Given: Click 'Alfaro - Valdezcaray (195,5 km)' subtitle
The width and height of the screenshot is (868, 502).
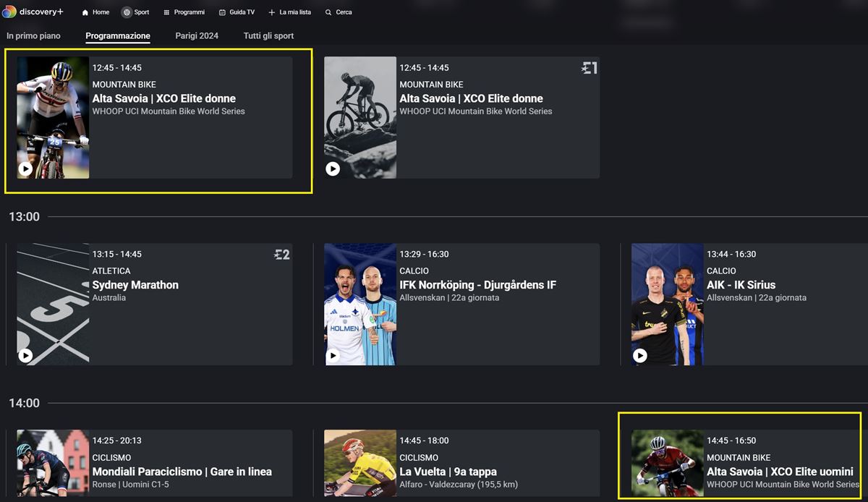Looking at the screenshot, I should [459, 485].
